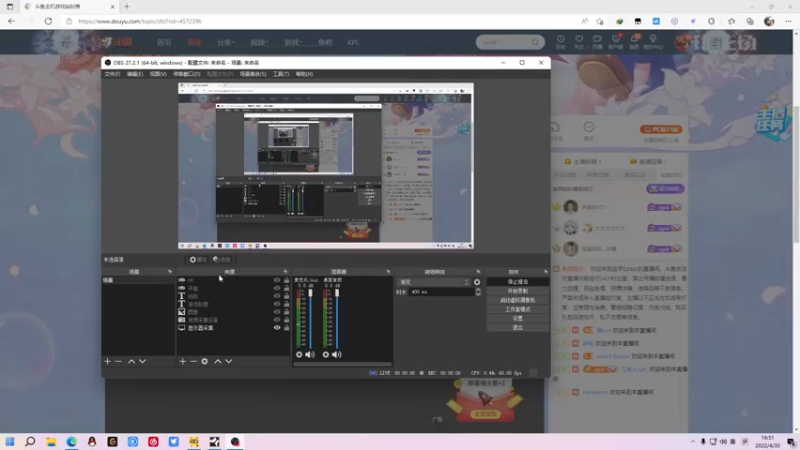Viewport: 800px width, 450px height.
Task: Open Douyu 消息 bell icon
Action: click(634, 42)
